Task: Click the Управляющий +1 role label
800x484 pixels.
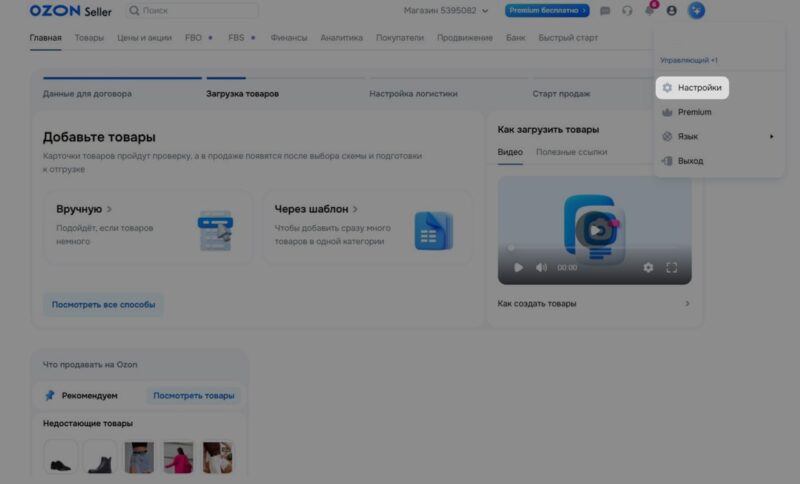Action: tap(689, 60)
